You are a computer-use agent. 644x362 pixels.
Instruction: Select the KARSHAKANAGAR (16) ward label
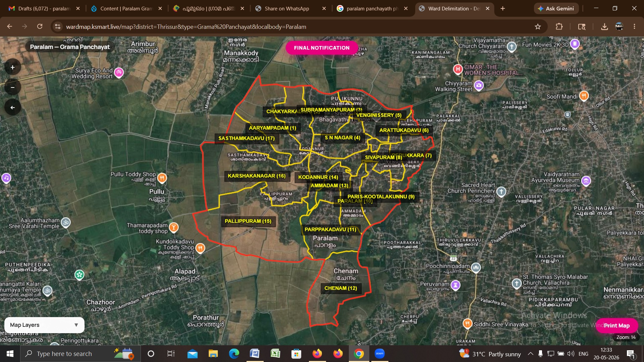[x=257, y=176]
